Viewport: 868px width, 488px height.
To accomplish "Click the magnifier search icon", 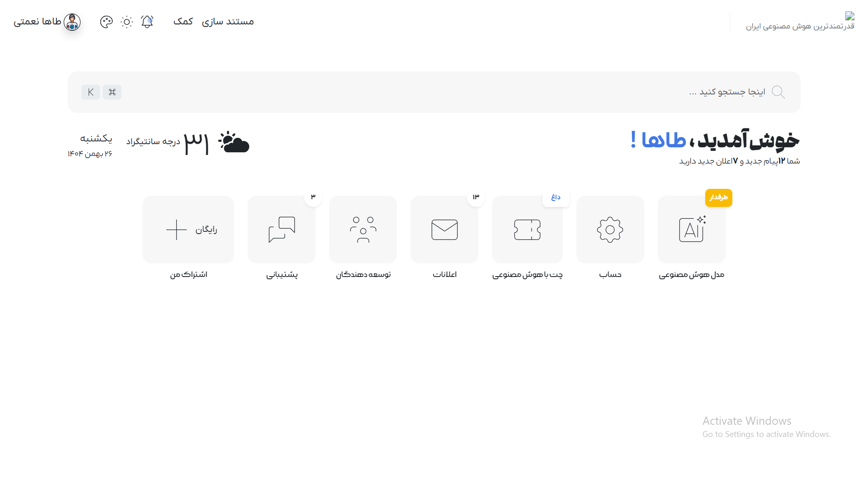I will (x=778, y=92).
